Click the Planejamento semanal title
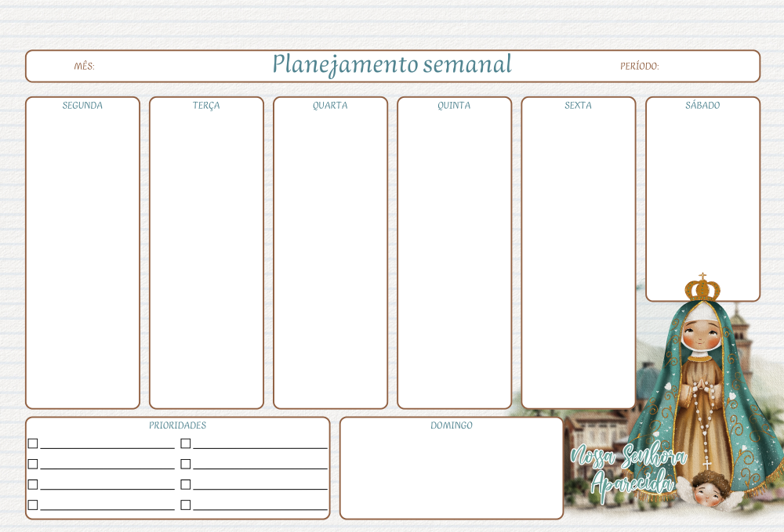This screenshot has width=784, height=532. click(x=392, y=64)
